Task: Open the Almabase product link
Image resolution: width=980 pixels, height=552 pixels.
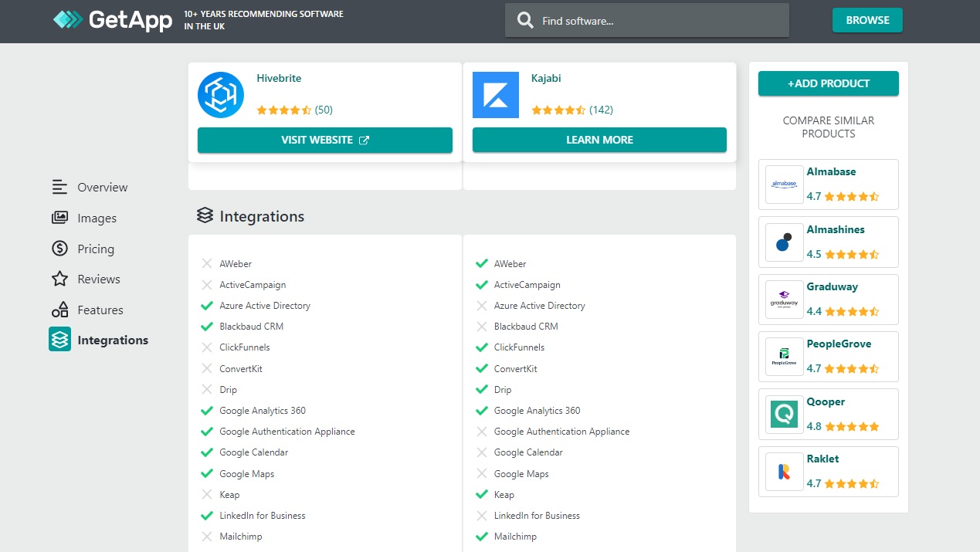Action: pos(831,171)
